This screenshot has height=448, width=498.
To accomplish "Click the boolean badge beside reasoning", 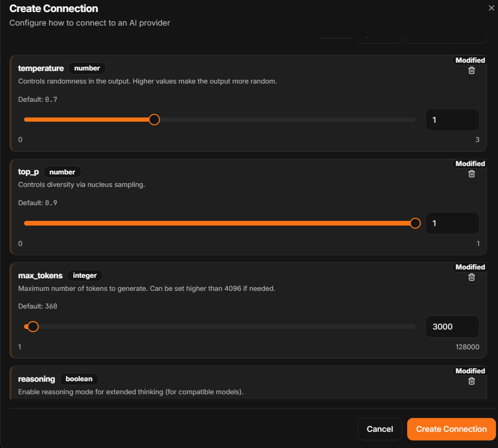I will coord(79,379).
